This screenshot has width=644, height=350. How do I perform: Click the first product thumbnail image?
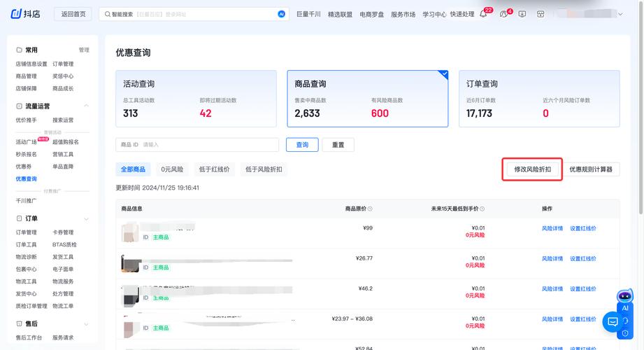(x=130, y=233)
